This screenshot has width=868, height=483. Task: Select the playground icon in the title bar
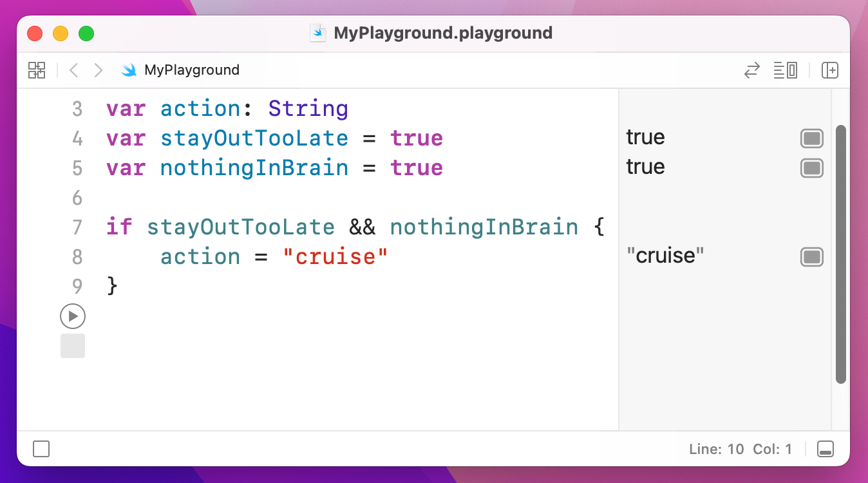point(317,33)
